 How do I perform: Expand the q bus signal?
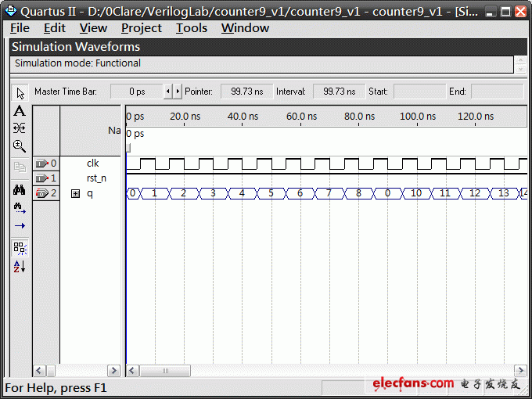[76, 193]
